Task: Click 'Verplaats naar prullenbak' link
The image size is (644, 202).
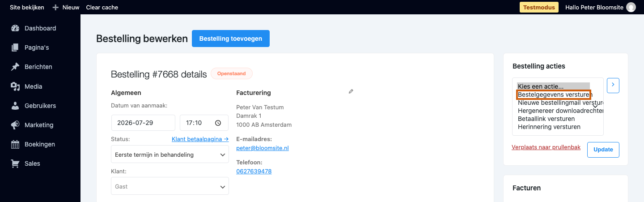Action: 546,147
